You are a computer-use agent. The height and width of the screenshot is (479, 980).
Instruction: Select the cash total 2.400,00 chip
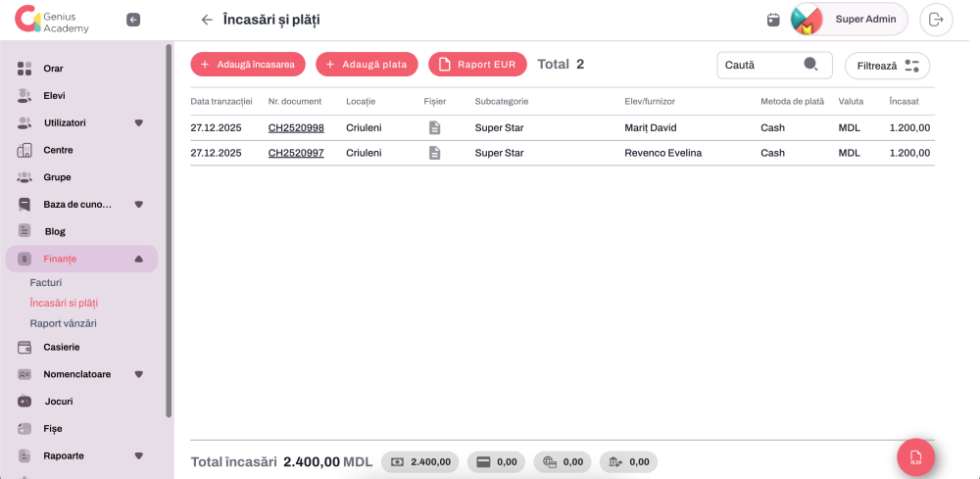(420, 462)
